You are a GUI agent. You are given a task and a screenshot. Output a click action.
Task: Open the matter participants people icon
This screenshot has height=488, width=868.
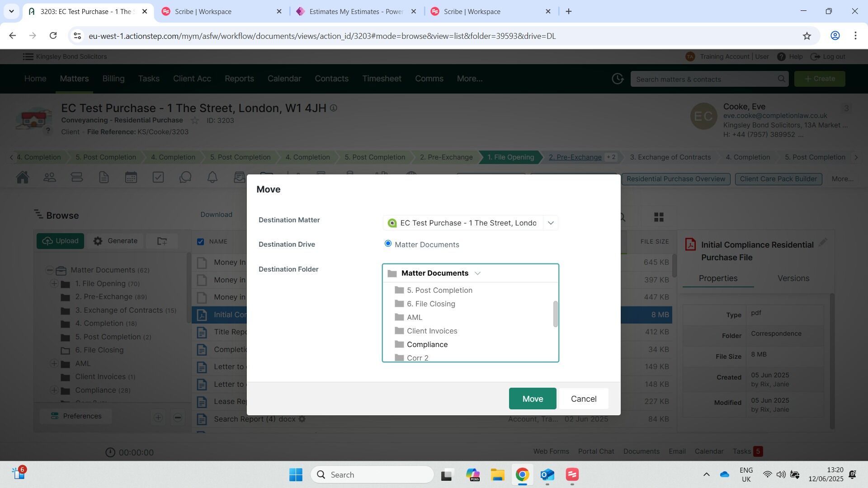click(x=50, y=178)
